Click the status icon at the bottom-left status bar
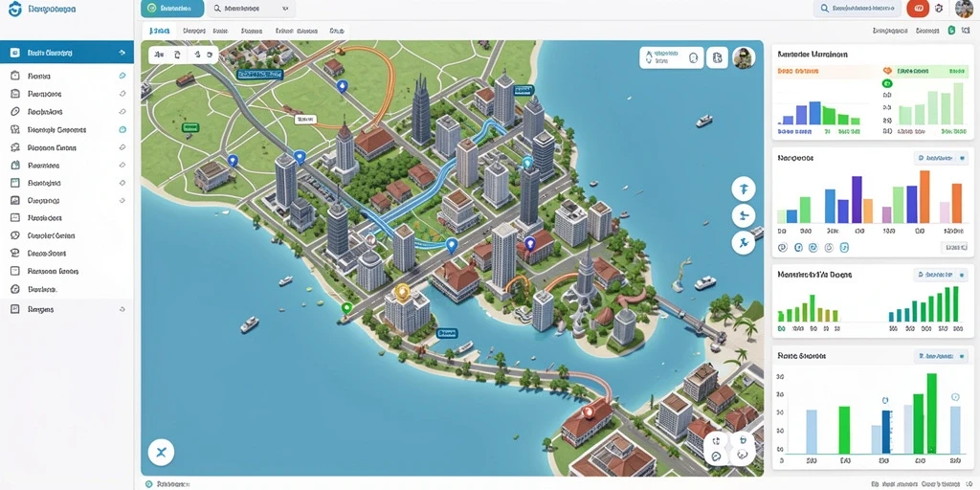 148,484
